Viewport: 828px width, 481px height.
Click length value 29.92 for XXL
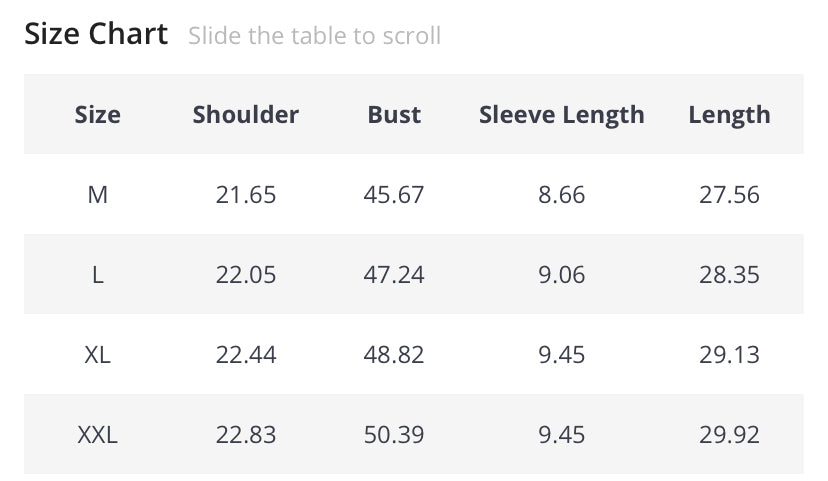pos(729,435)
